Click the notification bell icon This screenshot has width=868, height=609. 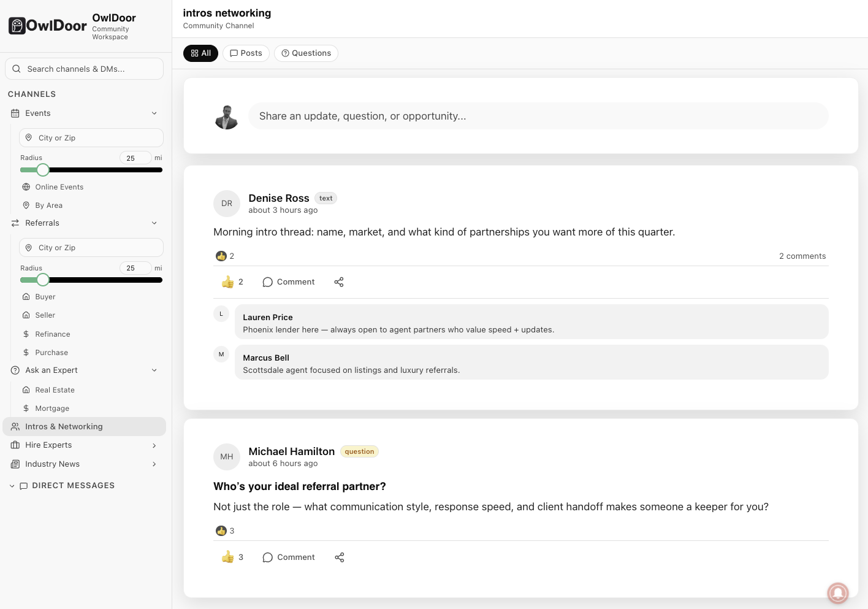coord(837,592)
